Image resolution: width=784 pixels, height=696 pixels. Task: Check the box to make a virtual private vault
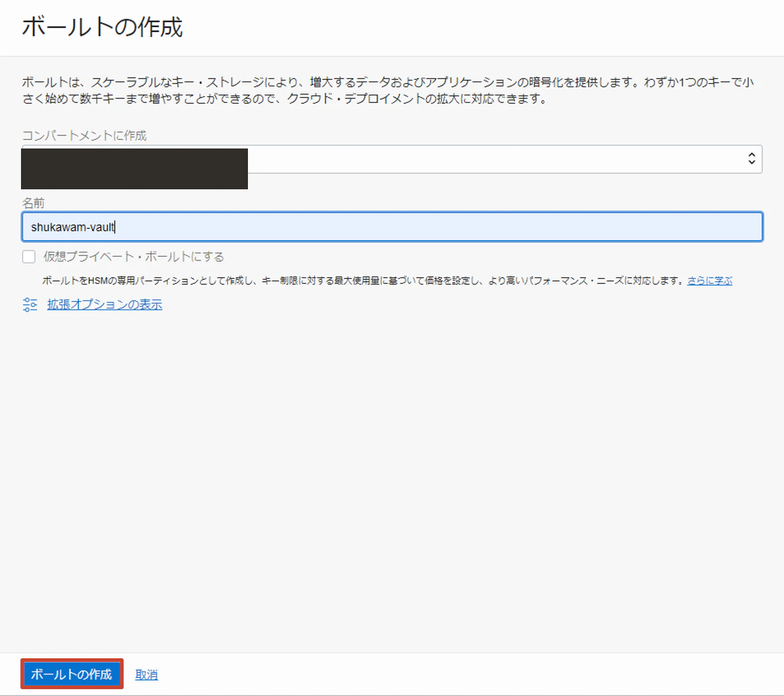tap(28, 256)
